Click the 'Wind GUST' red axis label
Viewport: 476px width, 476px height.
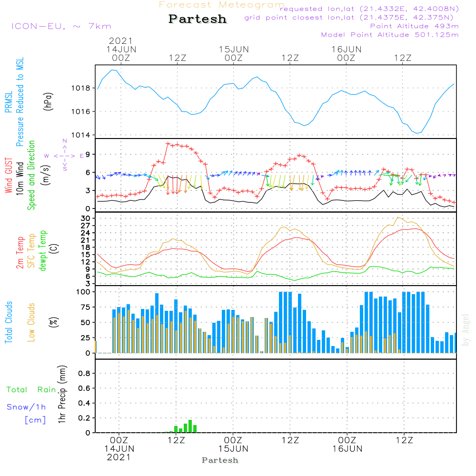pyautogui.click(x=9, y=176)
